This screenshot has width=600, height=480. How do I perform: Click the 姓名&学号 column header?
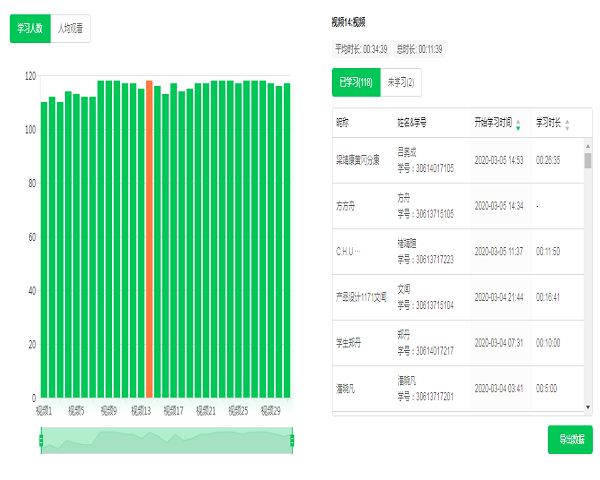tap(412, 123)
